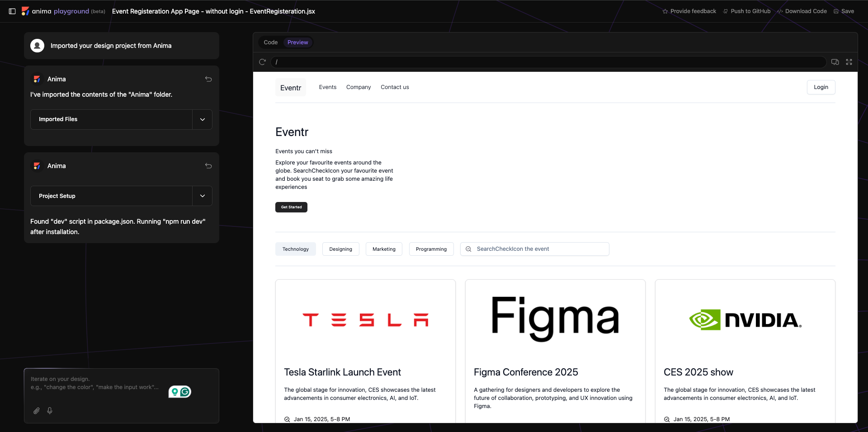Activate the microphone voice input icon
The height and width of the screenshot is (432, 868).
pyautogui.click(x=50, y=411)
